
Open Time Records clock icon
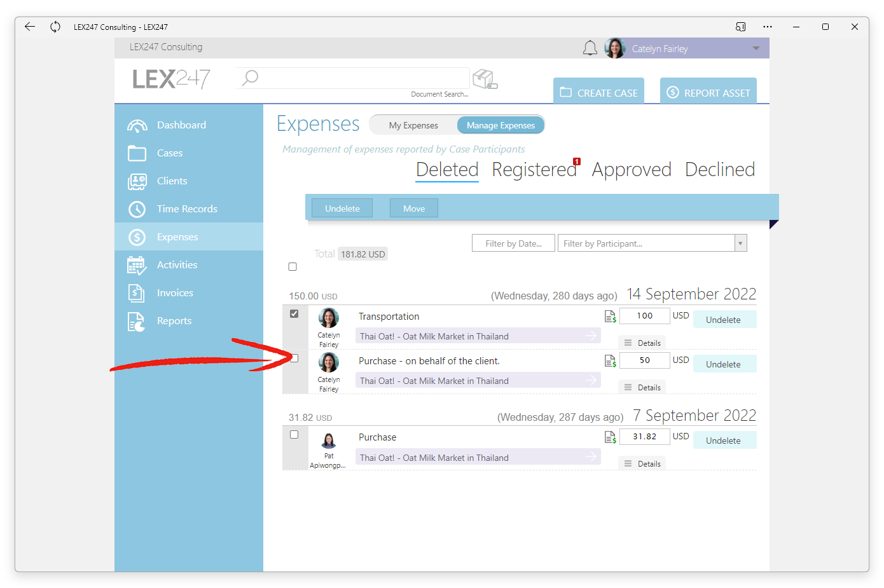coord(137,209)
